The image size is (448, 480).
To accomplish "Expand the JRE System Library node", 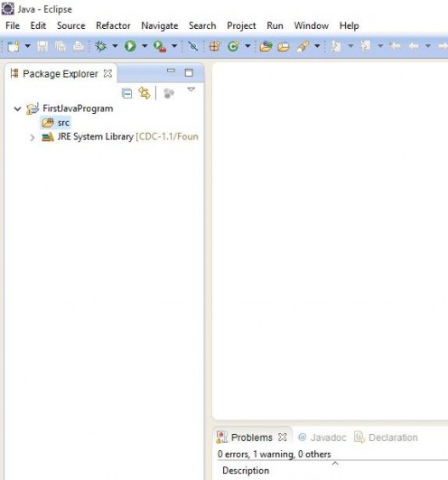I will point(33,137).
